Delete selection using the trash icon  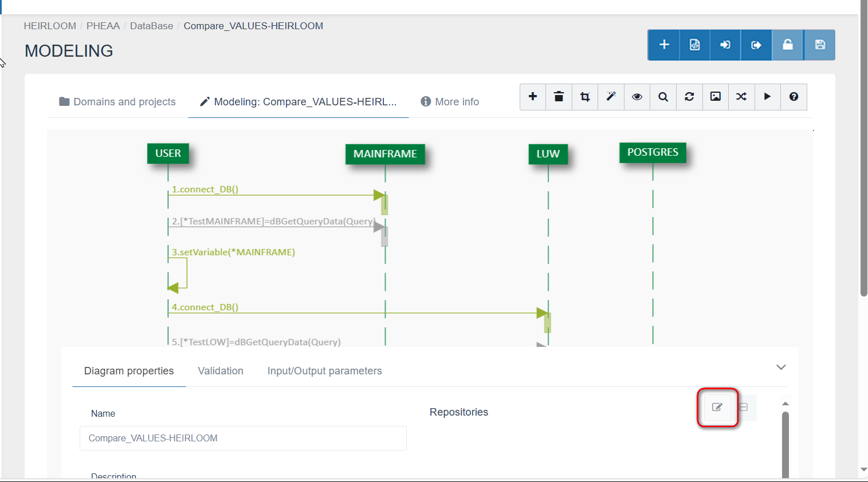click(559, 97)
